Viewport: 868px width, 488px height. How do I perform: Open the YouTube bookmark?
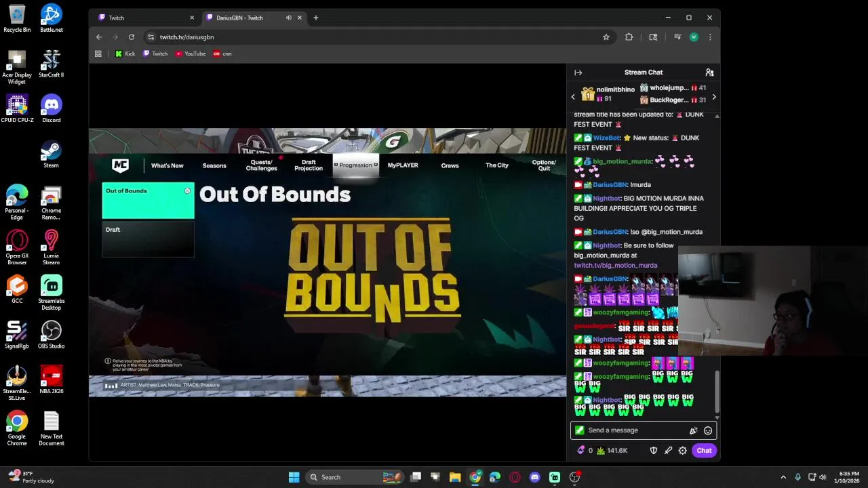(191, 54)
